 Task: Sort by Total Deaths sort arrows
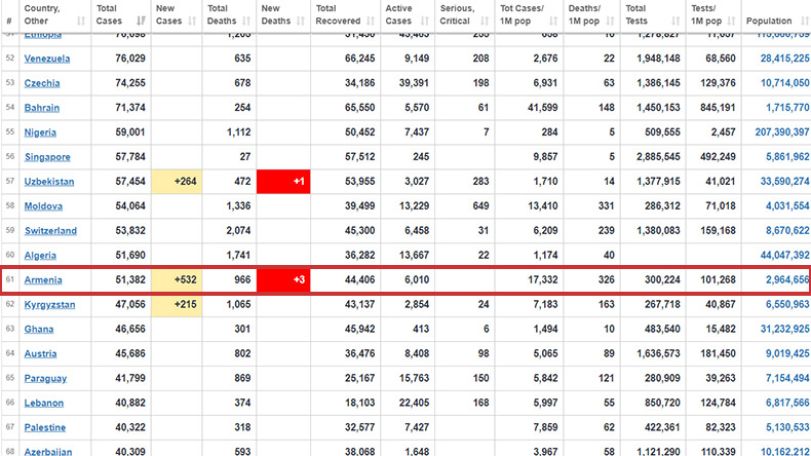(x=246, y=21)
